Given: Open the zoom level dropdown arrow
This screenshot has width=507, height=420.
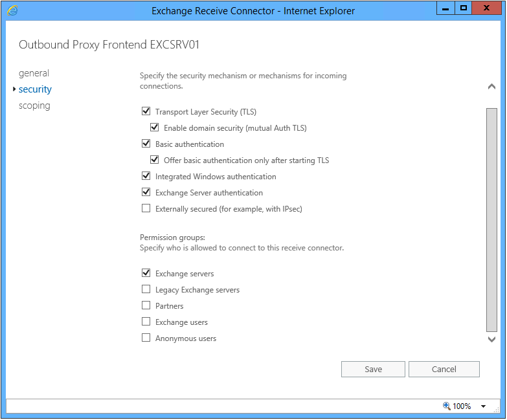Looking at the screenshot, I should tap(484, 406).
